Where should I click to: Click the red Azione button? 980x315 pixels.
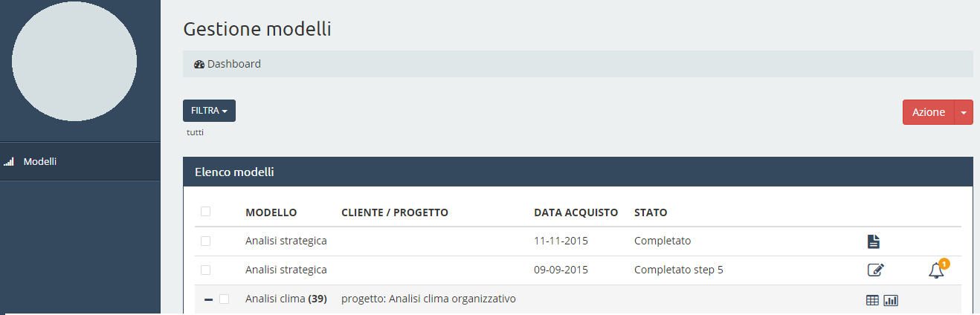click(x=928, y=112)
